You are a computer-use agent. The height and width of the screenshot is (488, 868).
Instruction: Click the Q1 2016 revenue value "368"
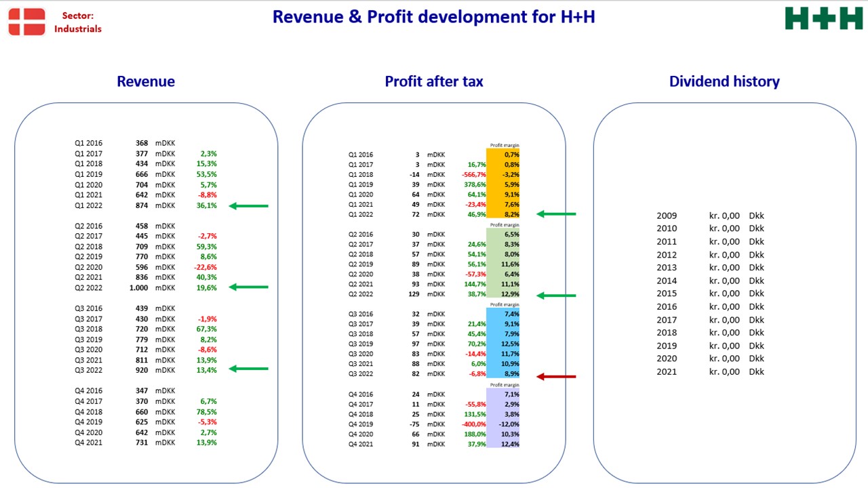141,144
